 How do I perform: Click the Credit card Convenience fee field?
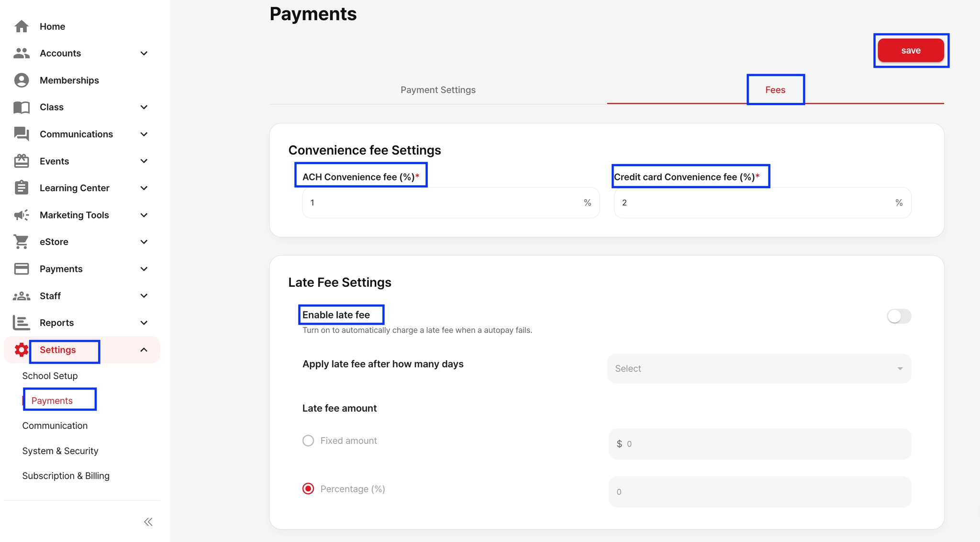coord(756,203)
